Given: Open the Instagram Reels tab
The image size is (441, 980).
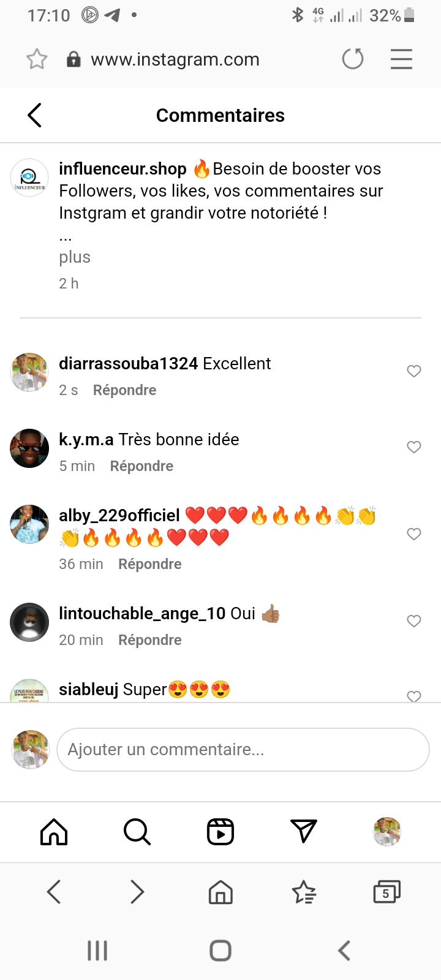Looking at the screenshot, I should coord(221,832).
